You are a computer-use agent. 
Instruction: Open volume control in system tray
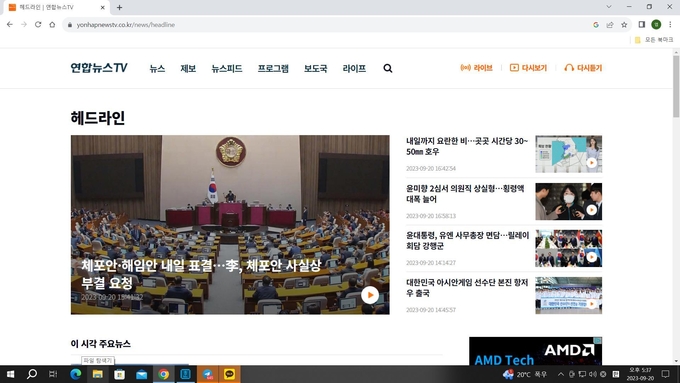[x=592, y=374]
